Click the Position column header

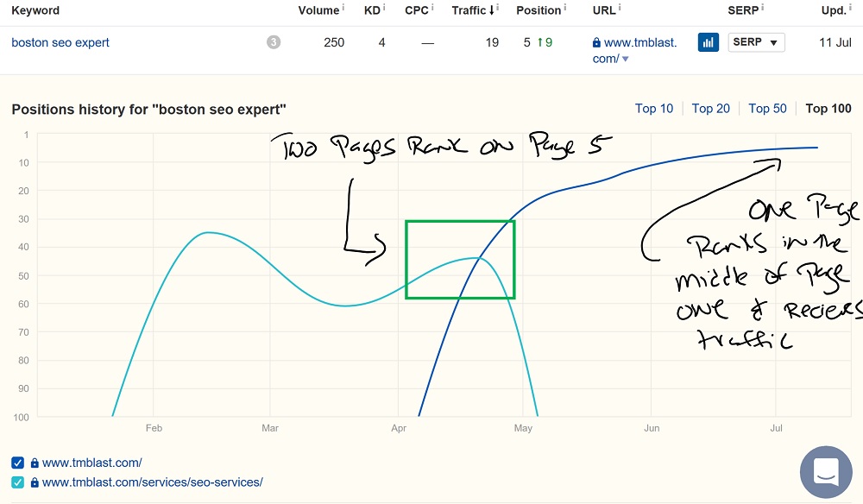click(x=539, y=9)
